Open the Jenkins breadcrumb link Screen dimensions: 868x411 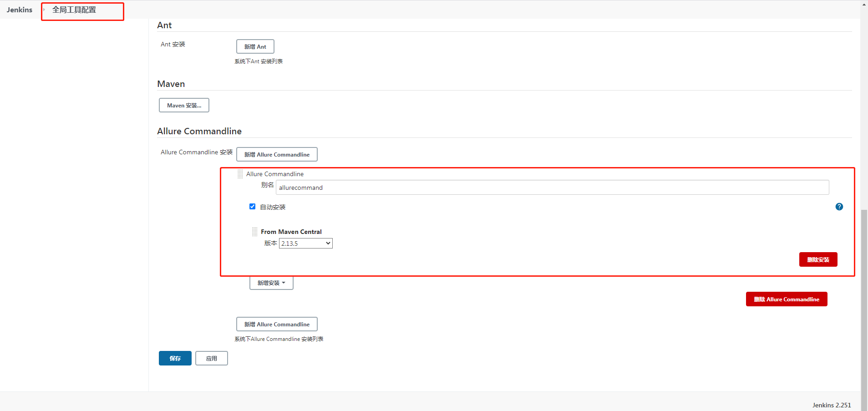coord(20,10)
